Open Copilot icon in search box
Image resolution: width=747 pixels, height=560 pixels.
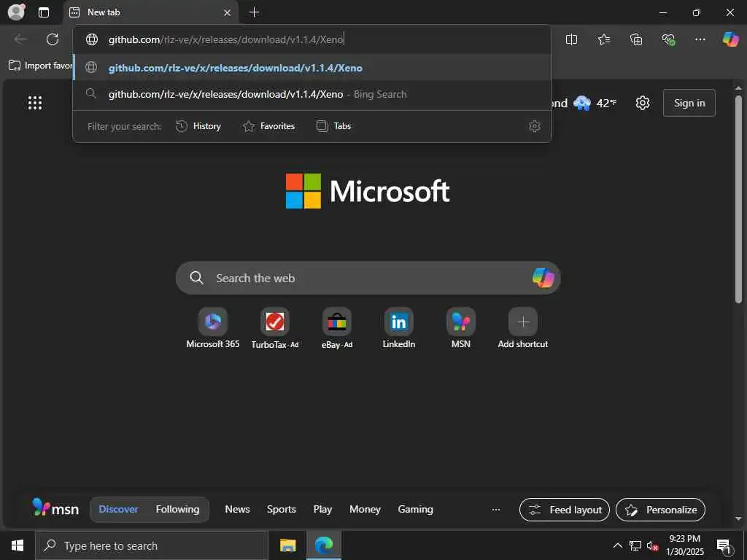[543, 278]
